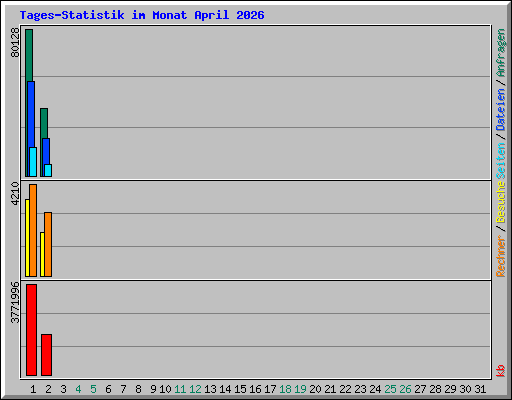Click day label 7 on the axis
The image size is (512, 400).
pos(123,389)
